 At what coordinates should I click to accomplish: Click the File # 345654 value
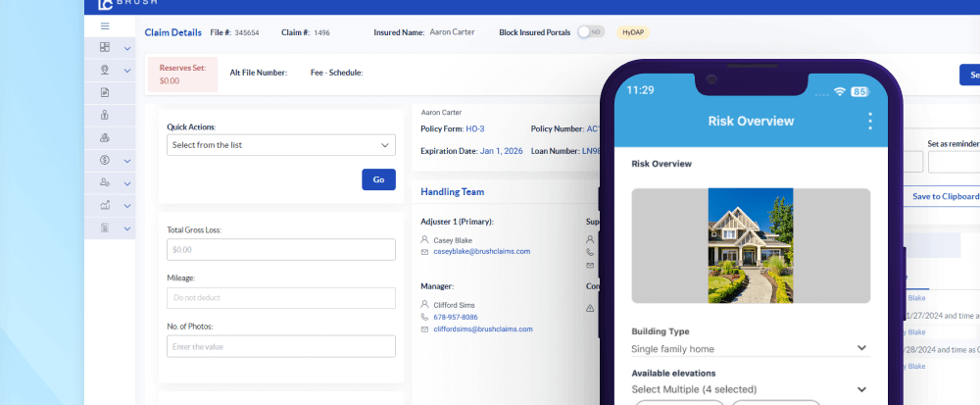point(247,32)
